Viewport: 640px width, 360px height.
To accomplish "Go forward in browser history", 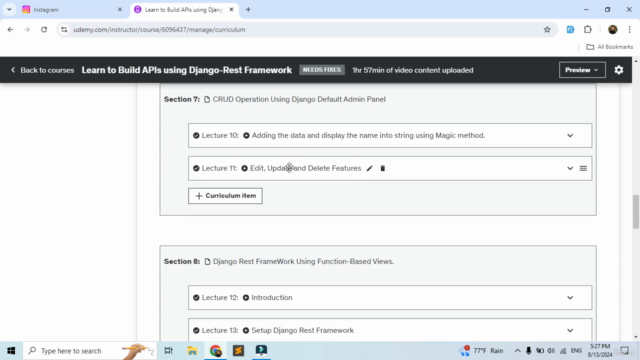I will [x=27, y=29].
